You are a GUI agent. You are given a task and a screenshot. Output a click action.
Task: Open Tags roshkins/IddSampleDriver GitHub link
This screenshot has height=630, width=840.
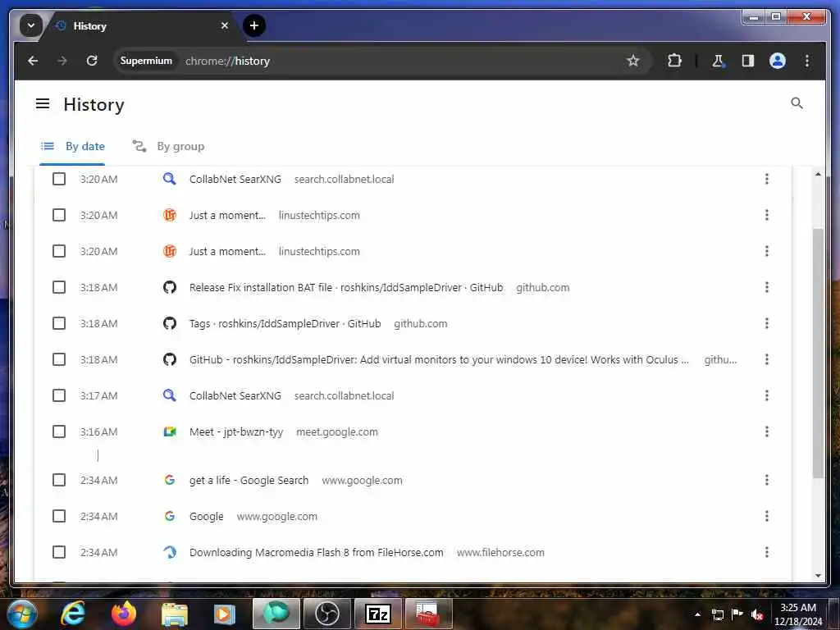(285, 323)
